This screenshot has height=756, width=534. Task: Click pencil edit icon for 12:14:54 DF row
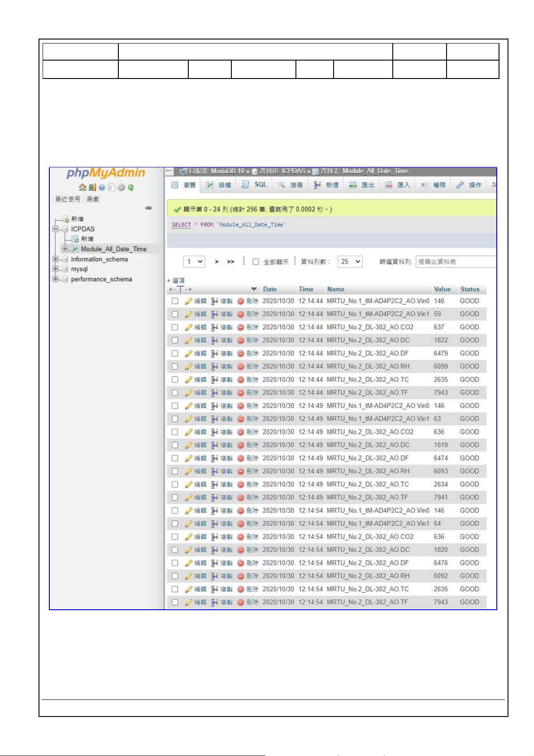[x=189, y=563]
